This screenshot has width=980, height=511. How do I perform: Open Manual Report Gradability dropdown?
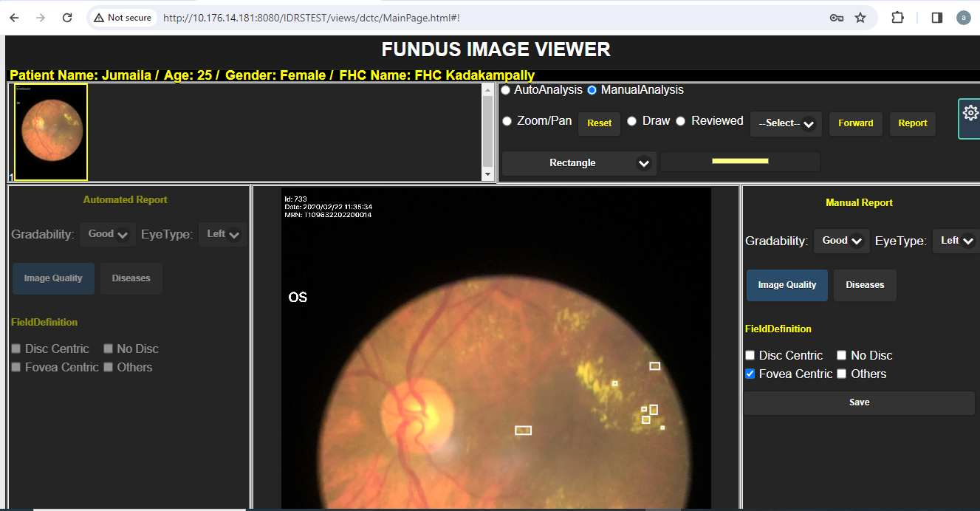pos(841,241)
